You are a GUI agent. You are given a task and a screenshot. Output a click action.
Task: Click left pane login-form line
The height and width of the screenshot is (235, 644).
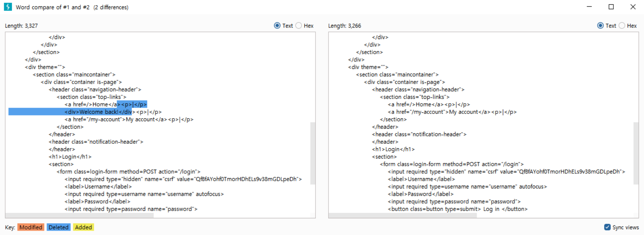(128, 172)
